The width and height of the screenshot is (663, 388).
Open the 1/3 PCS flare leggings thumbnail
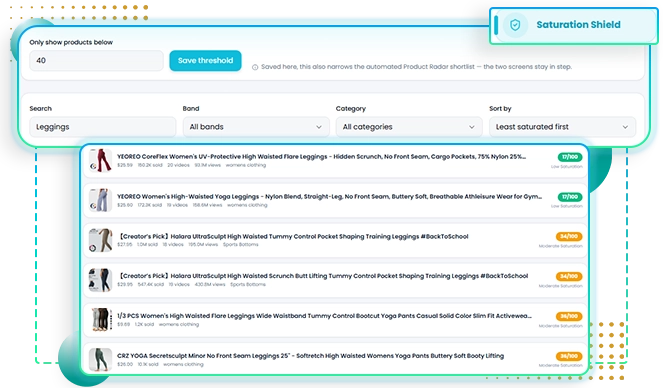[101, 320]
